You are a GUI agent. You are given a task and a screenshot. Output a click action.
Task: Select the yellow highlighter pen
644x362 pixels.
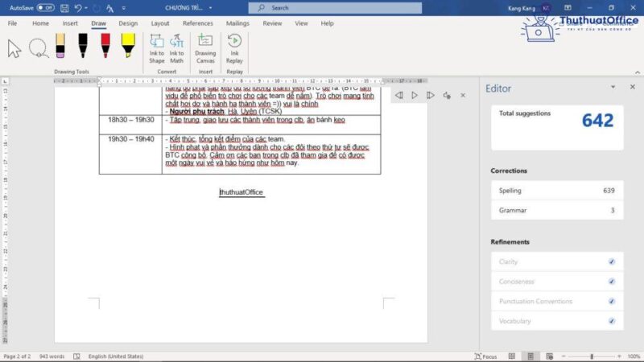[x=127, y=47]
